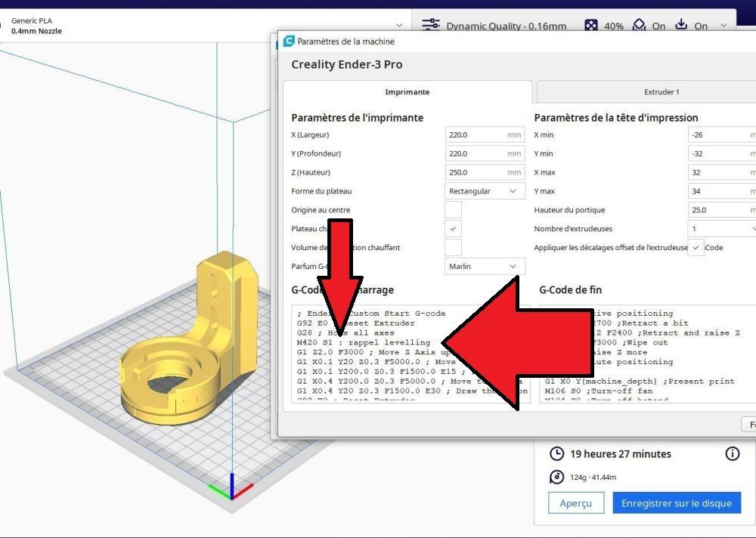Screen dimensions: 756x538
Task: Click the profile settings sliders icon
Action: click(430, 25)
